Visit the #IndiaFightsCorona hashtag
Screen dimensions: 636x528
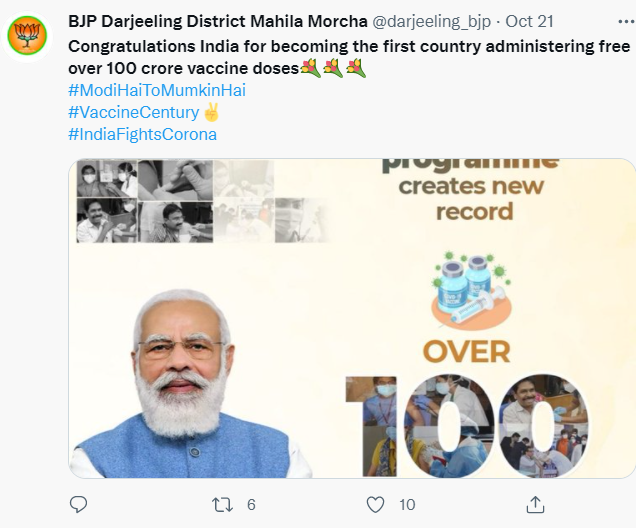click(143, 134)
